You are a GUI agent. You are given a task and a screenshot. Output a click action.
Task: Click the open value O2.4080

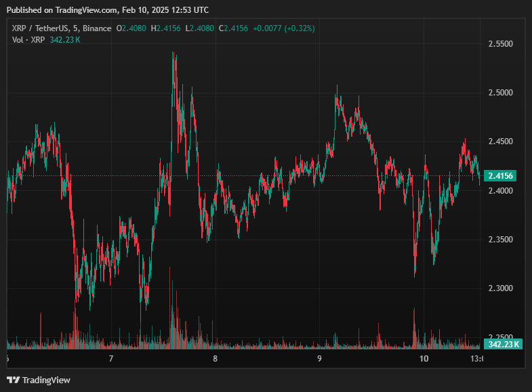tap(131, 28)
